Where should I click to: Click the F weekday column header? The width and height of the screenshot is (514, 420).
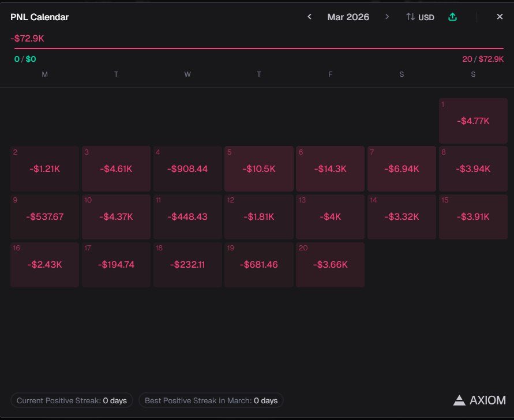click(330, 74)
